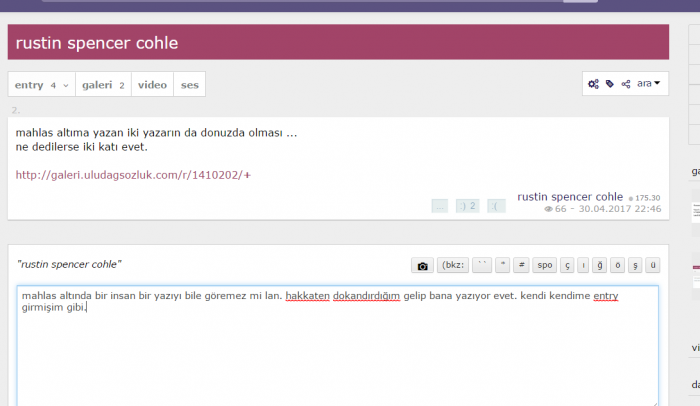Insert (bkz: reference in editor
Screen dimensions: 700x406
click(x=453, y=266)
